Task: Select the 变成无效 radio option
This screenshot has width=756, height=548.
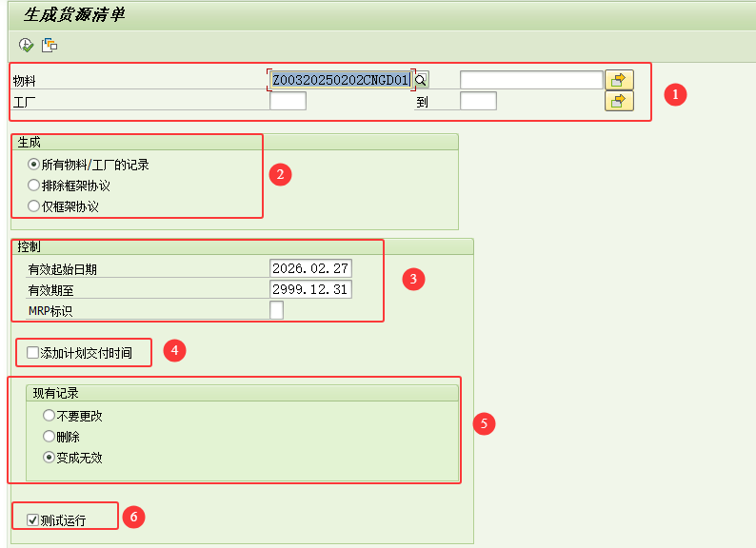Action: tap(49, 458)
